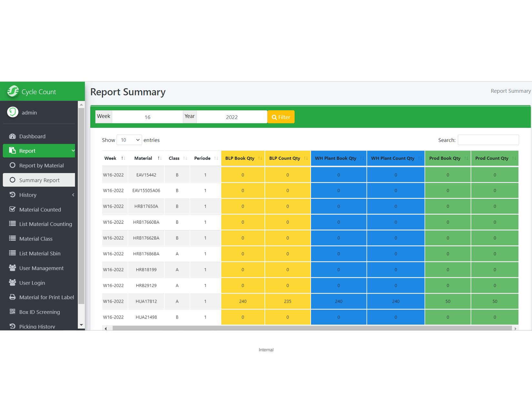
Task: Click the List Material Sbin list icon
Action: [12, 253]
